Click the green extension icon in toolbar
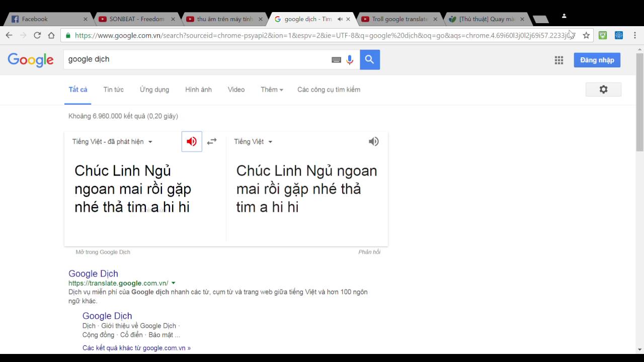The width and height of the screenshot is (644, 362). [603, 35]
